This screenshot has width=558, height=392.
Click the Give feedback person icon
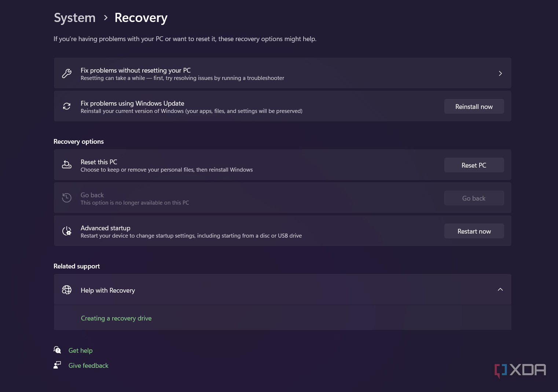57,365
